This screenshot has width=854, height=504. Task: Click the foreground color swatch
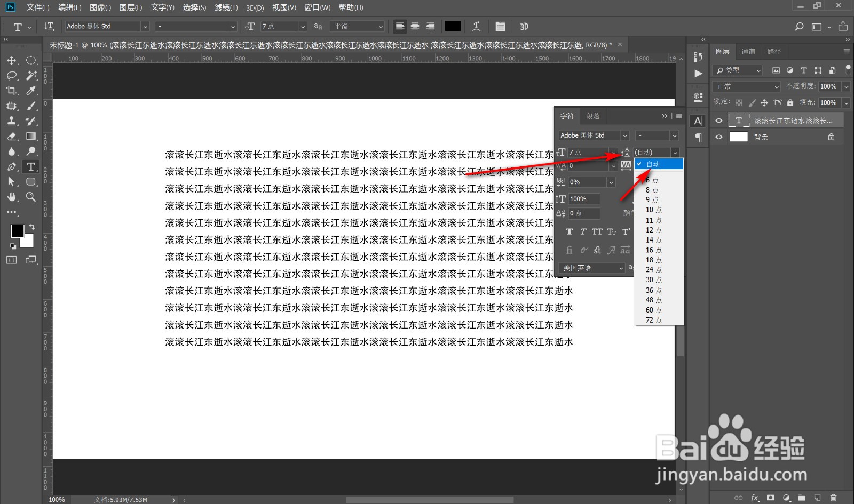[x=17, y=231]
